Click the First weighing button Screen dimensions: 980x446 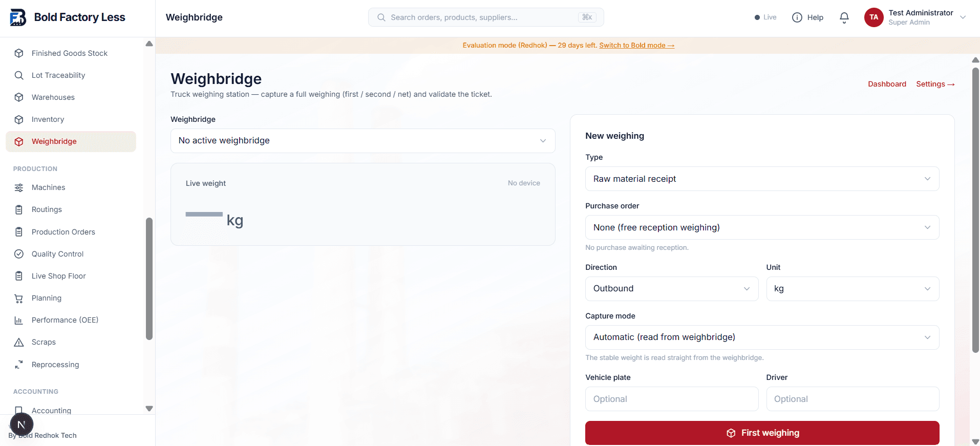[762, 433]
